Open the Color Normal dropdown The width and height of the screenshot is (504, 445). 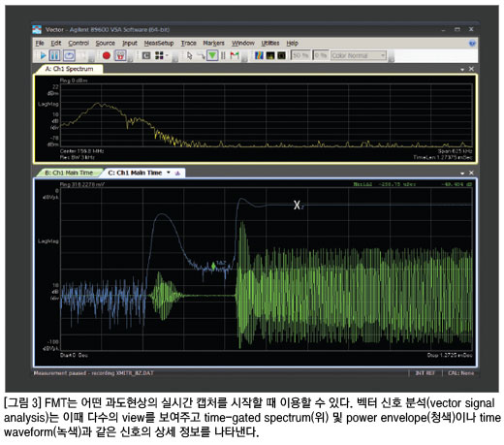pos(359,55)
